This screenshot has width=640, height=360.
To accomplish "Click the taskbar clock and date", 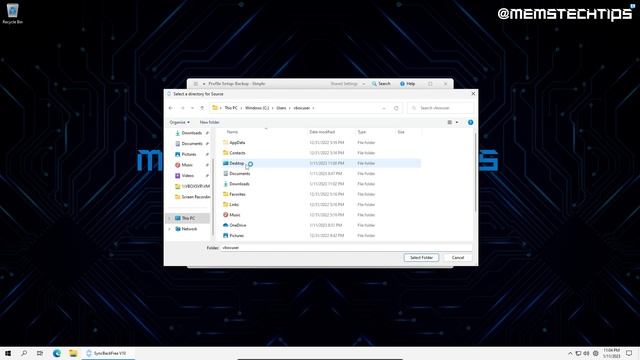I will click(611, 353).
